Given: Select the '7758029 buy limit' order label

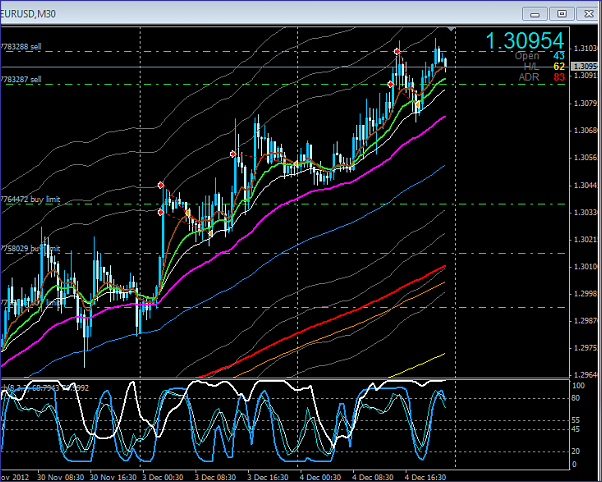Looking at the screenshot, I should pos(30,249).
